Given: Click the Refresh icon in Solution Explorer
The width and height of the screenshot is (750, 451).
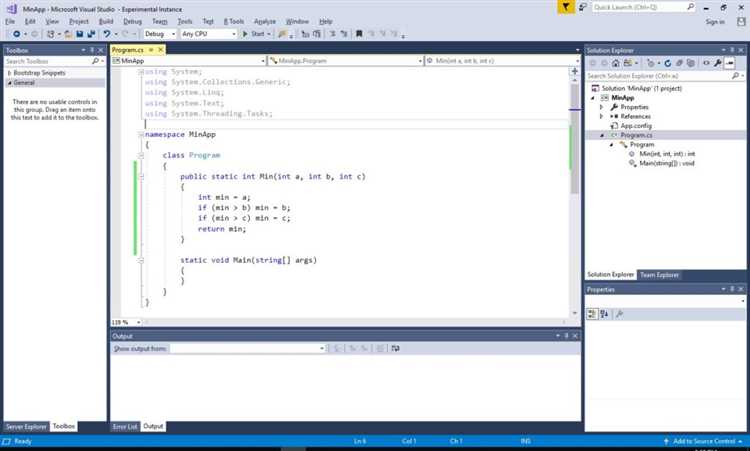Looking at the screenshot, I should point(667,62).
